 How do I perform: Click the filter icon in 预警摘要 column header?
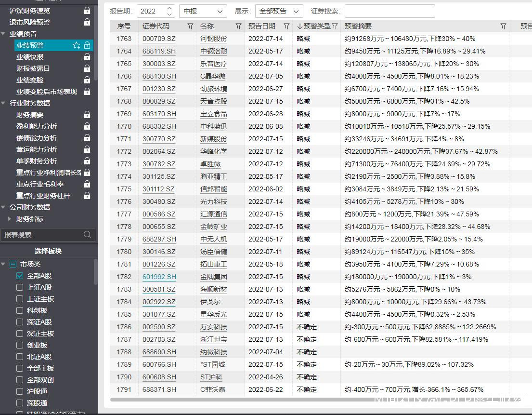click(503, 26)
